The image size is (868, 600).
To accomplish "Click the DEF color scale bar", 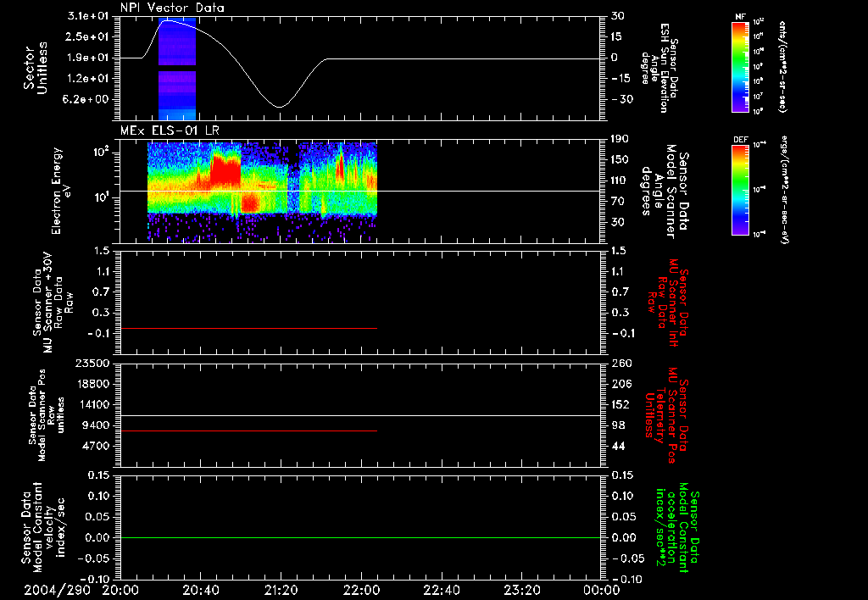I will tap(741, 190).
